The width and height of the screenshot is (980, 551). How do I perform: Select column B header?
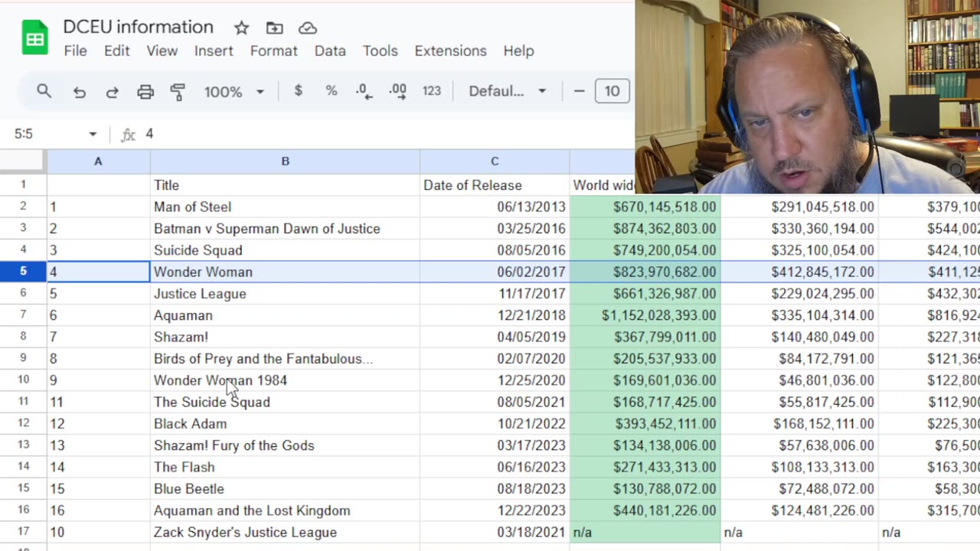[x=285, y=161]
